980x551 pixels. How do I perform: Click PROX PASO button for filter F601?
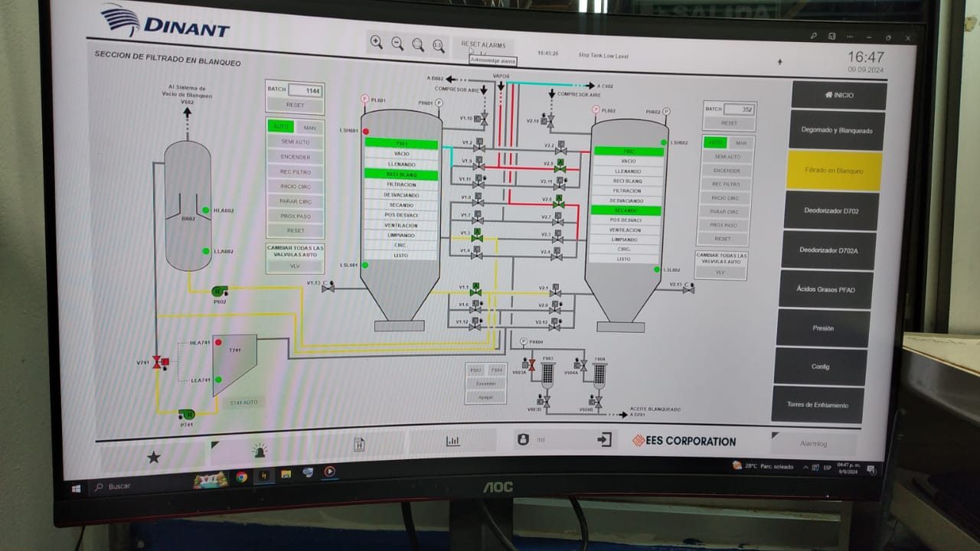pyautogui.click(x=296, y=216)
